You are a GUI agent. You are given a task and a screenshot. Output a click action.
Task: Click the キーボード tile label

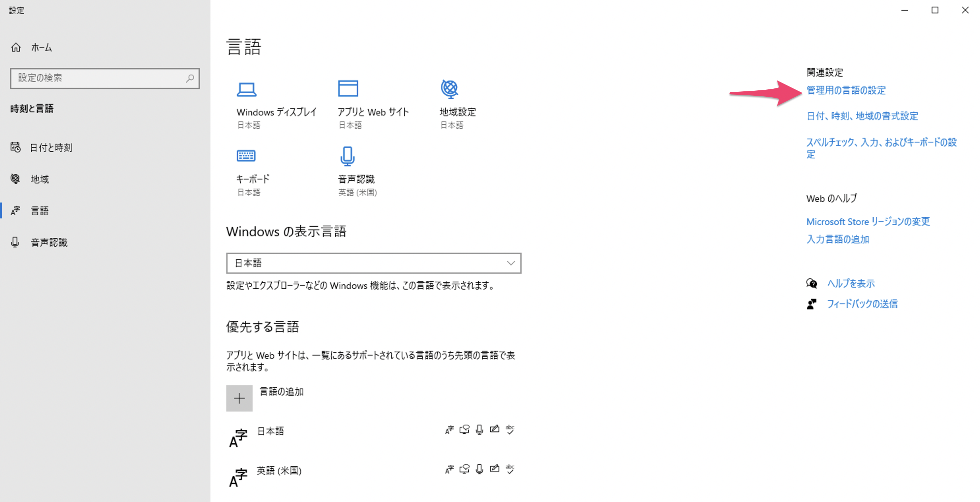pos(253,179)
